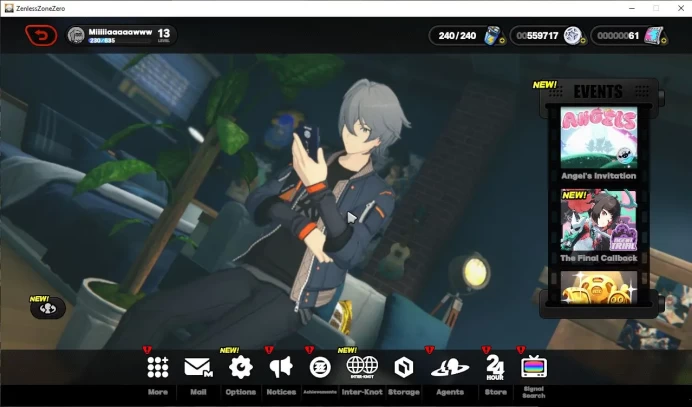The image size is (692, 407).
Task: Click the Notices label text
Action: pos(281,392)
